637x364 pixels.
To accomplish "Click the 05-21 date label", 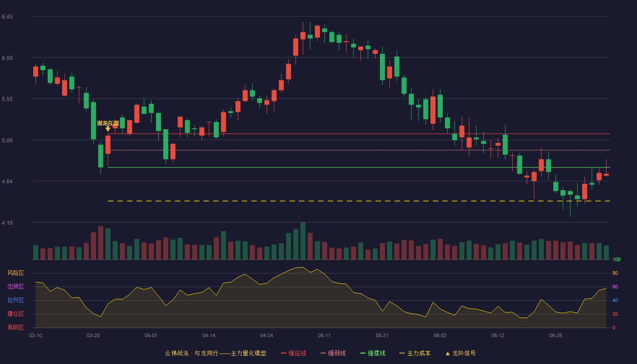I will click(382, 335).
